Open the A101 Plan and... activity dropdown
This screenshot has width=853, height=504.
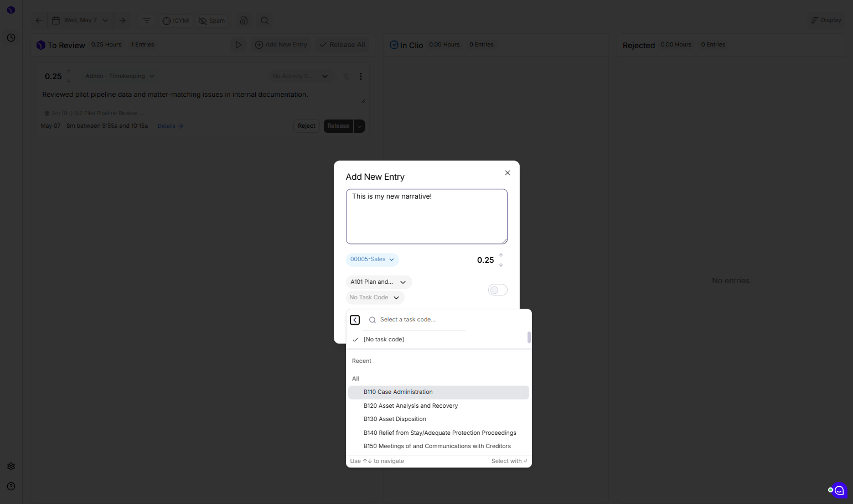pos(379,282)
